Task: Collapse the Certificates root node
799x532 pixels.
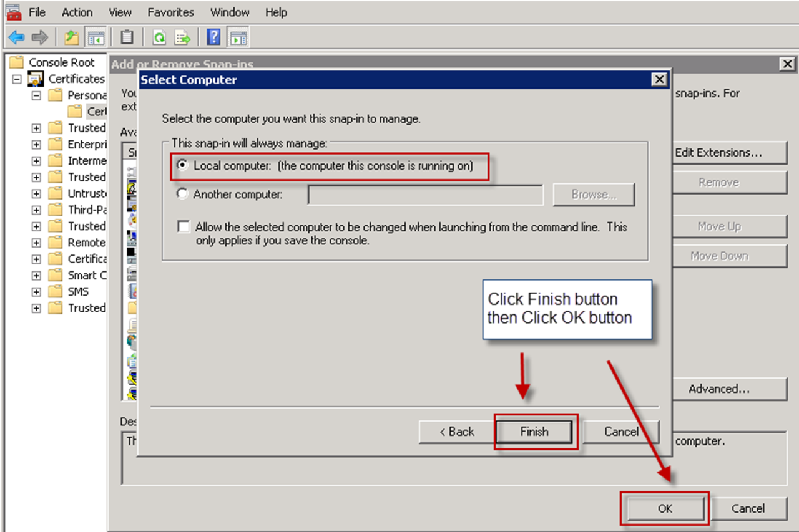Action: [16, 79]
